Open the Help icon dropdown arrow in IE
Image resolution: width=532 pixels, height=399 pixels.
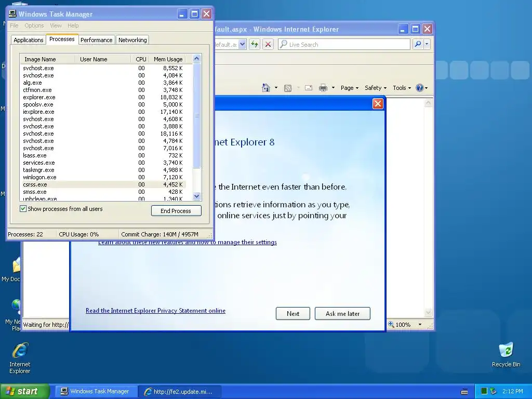[x=426, y=88]
